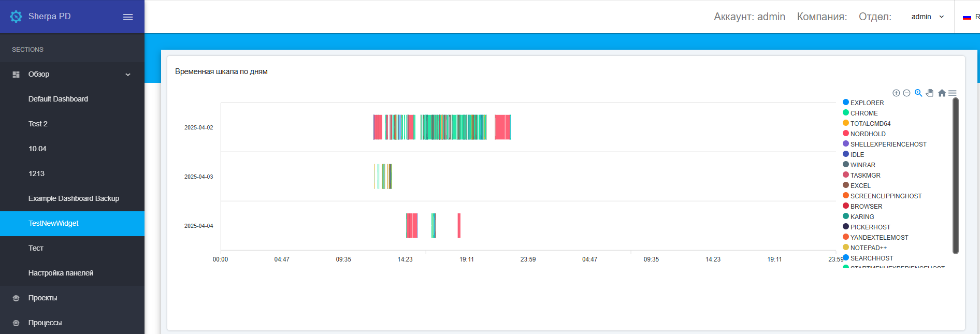Activate the panning hand tool
The width and height of the screenshot is (980, 334).
point(930,93)
